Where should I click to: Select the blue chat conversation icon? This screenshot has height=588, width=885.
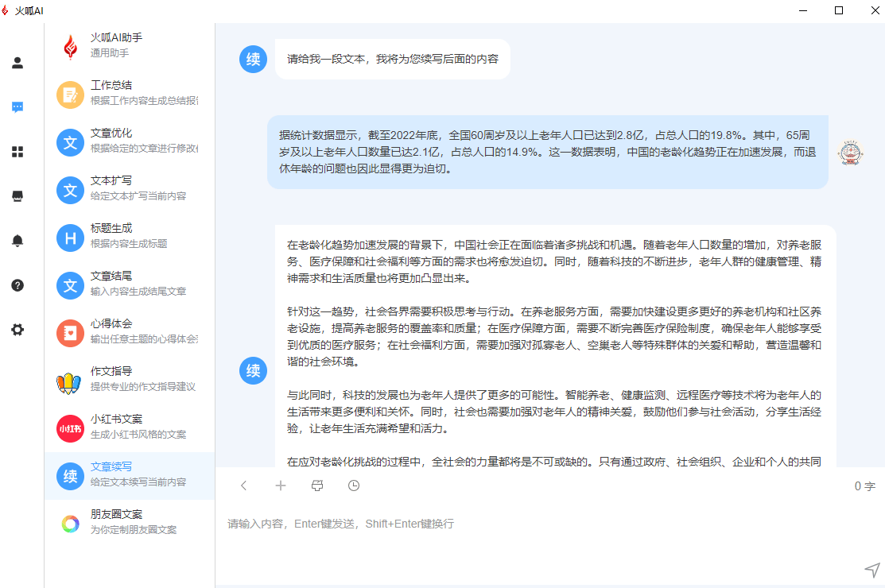pyautogui.click(x=17, y=107)
